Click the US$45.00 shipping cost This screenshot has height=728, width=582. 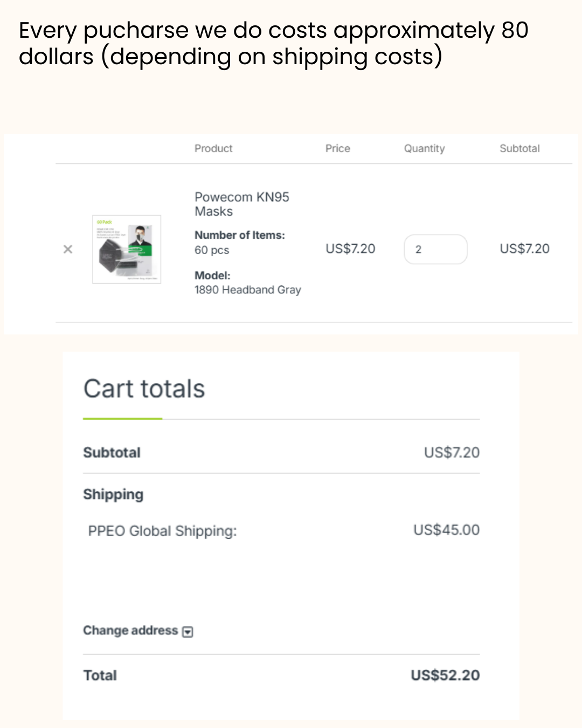click(446, 530)
